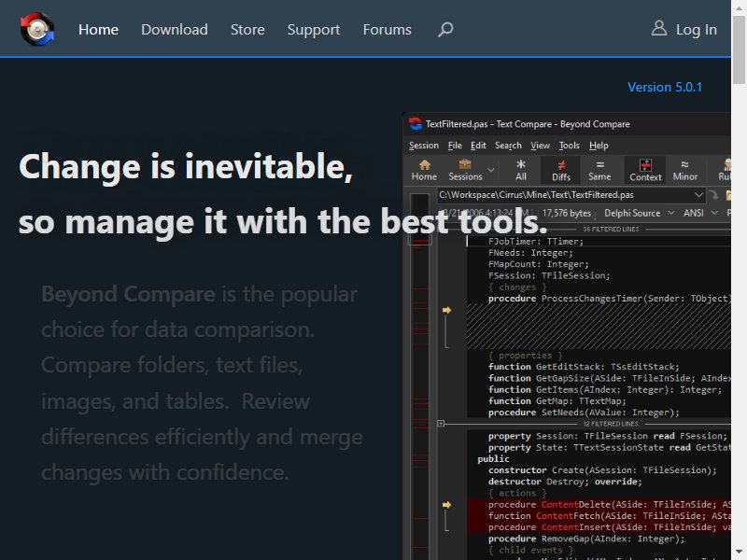The image size is (747, 560).
Task: Open site search with the magnifier icon
Action: pyautogui.click(x=445, y=30)
